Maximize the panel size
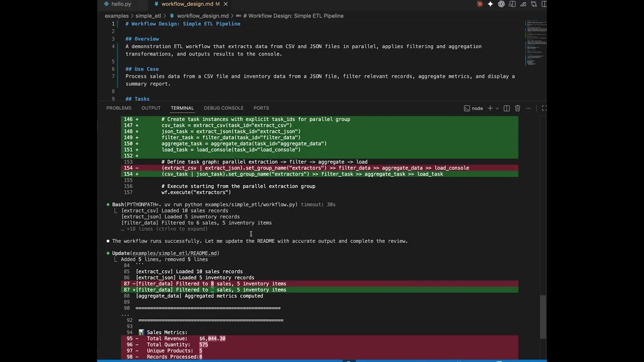 [544, 108]
